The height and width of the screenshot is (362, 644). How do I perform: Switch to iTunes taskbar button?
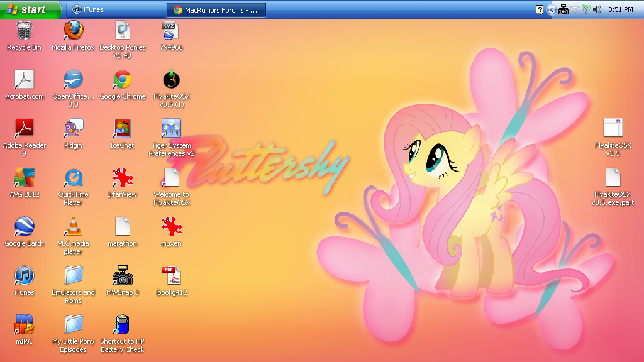coord(116,10)
